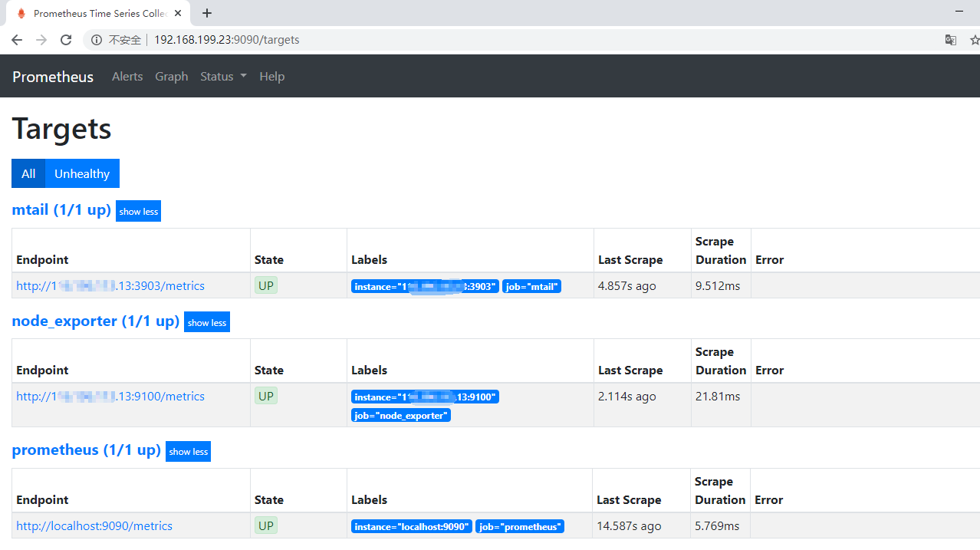
Task: Click the Prometheus brand link
Action: 53,77
